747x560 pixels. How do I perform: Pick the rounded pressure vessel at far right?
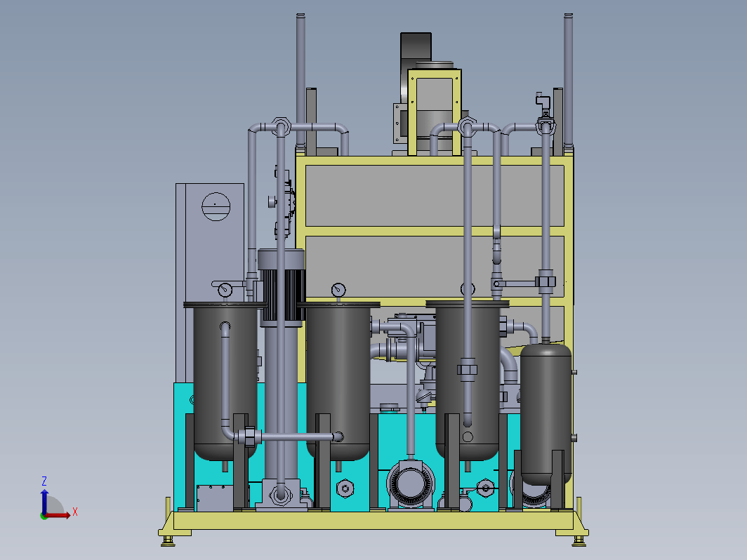[546, 414]
